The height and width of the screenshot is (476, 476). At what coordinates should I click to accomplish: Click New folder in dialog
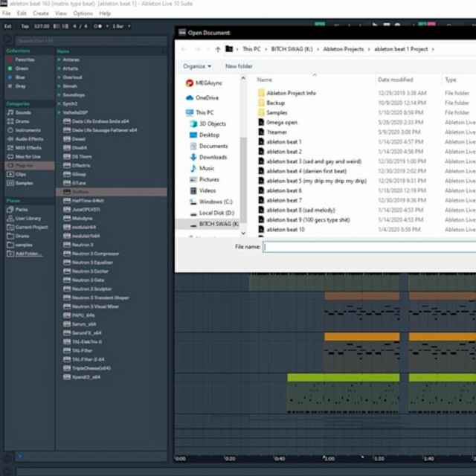pyautogui.click(x=239, y=66)
